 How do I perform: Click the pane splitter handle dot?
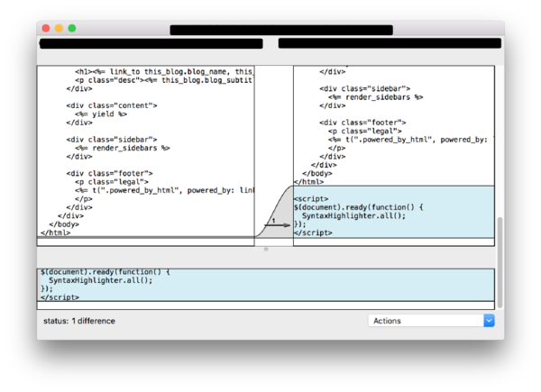click(265, 249)
